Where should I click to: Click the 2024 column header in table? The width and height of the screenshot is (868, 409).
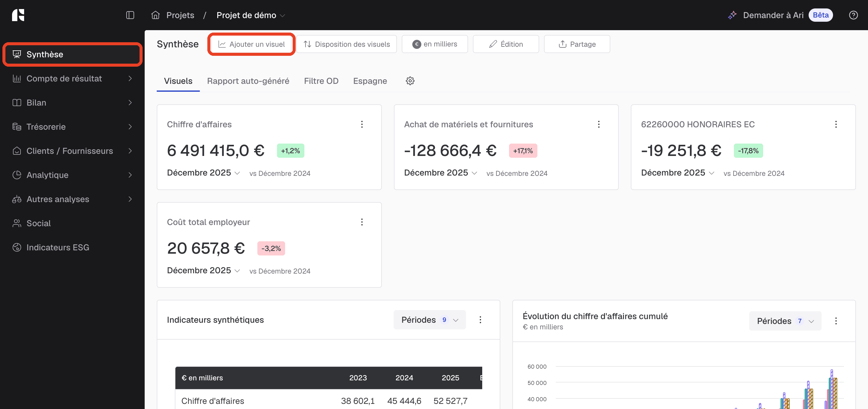tap(404, 378)
